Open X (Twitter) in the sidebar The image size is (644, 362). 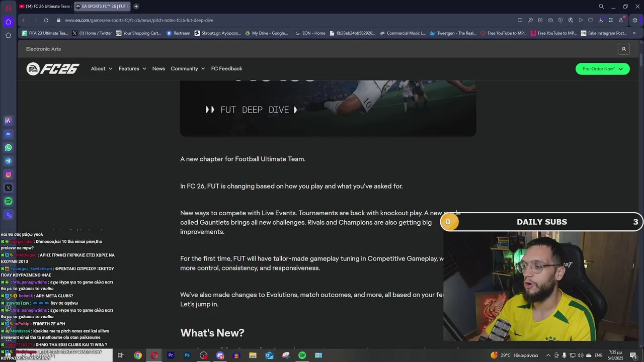tap(8, 188)
